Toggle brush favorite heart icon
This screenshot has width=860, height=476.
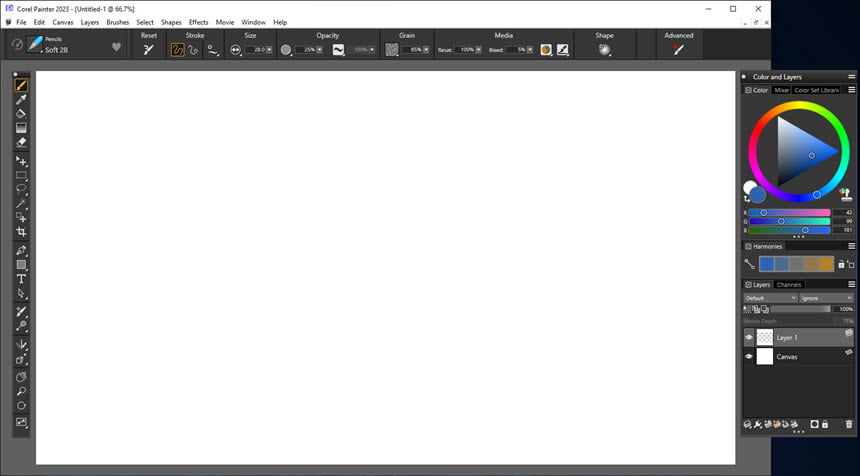click(116, 47)
